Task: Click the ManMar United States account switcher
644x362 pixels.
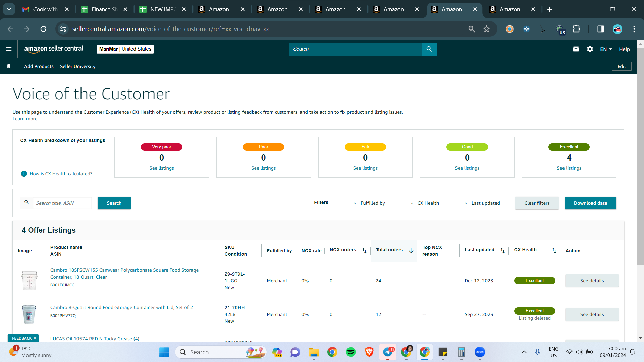Action: coord(125,49)
